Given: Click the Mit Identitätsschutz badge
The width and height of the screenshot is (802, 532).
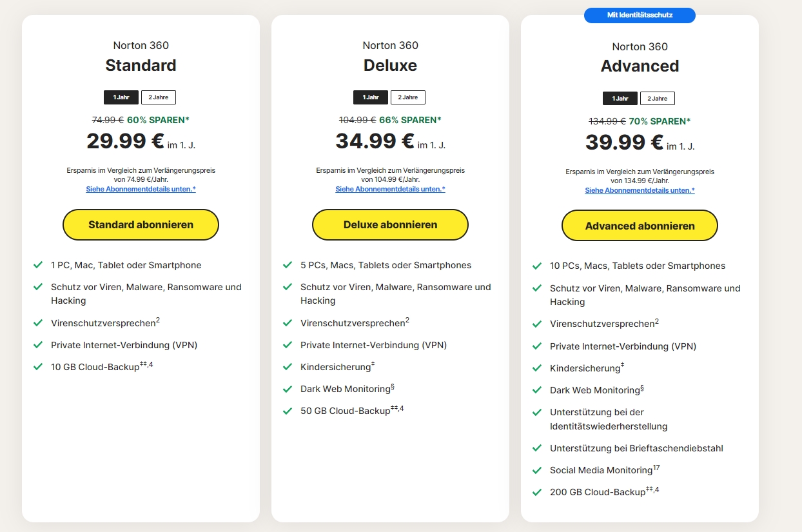Looking at the screenshot, I should click(x=640, y=15).
